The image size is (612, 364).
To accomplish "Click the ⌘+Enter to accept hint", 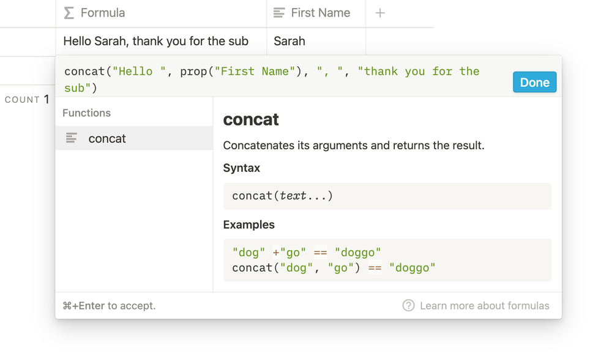I will (x=109, y=305).
